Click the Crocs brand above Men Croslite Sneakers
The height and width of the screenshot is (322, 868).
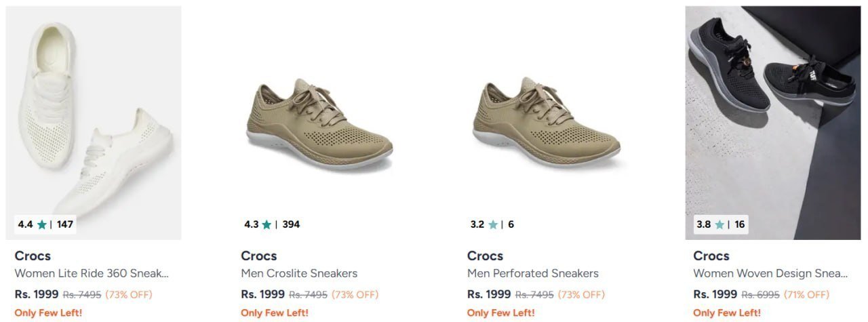[x=259, y=256]
